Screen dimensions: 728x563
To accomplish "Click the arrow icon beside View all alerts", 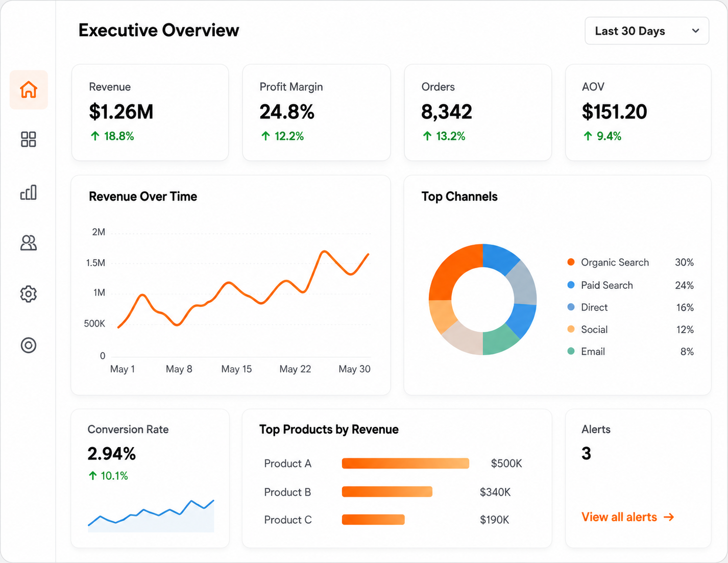I will point(669,517).
